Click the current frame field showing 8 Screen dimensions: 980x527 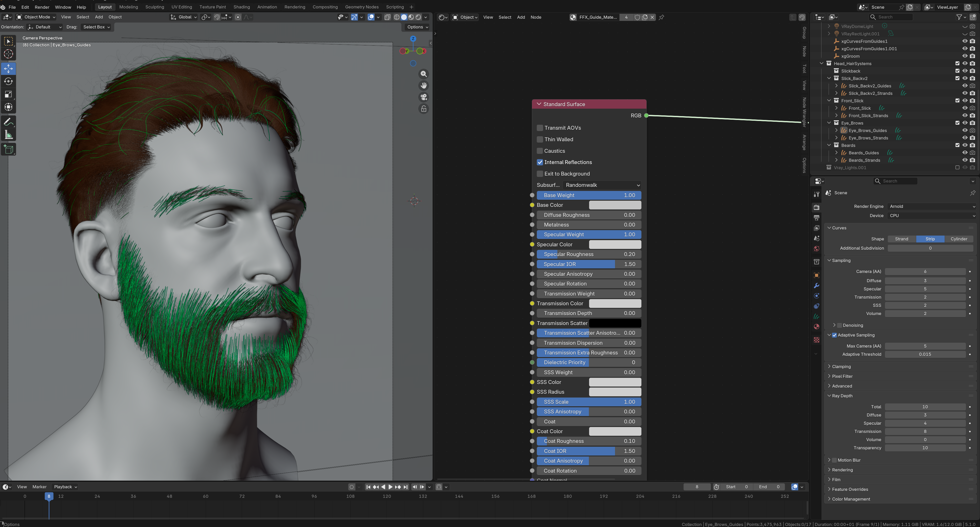pyautogui.click(x=697, y=487)
